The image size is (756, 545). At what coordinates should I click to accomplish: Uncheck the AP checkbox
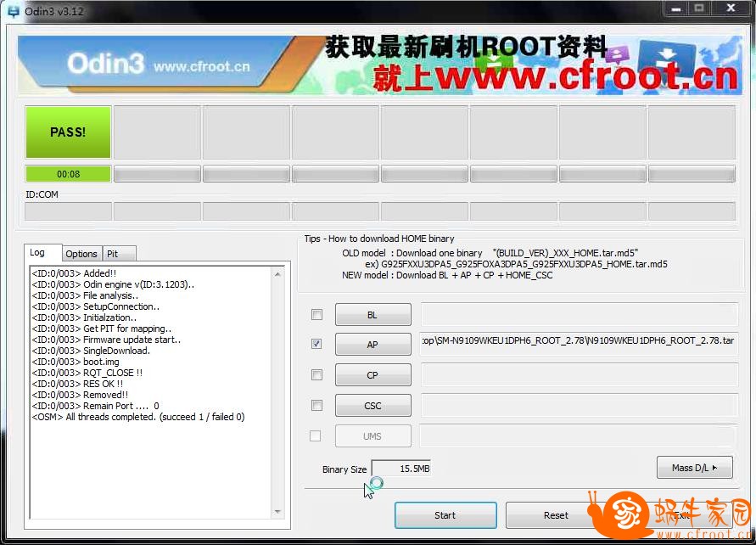click(x=316, y=344)
